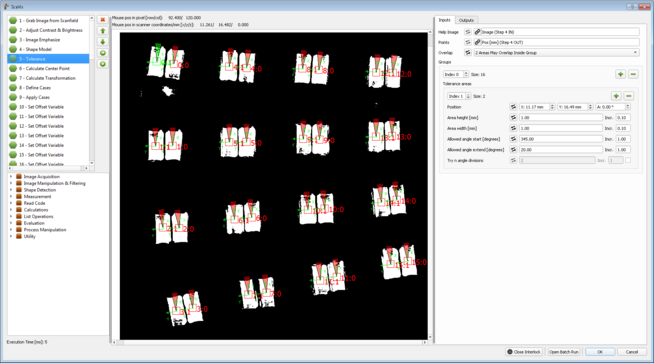Click the Open Batch Run button
The image size is (654, 363).
coord(564,352)
